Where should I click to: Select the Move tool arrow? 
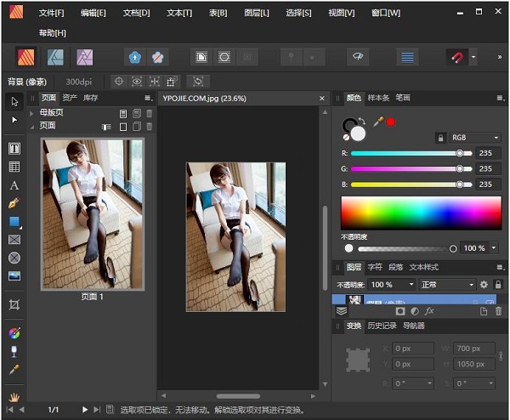14,101
